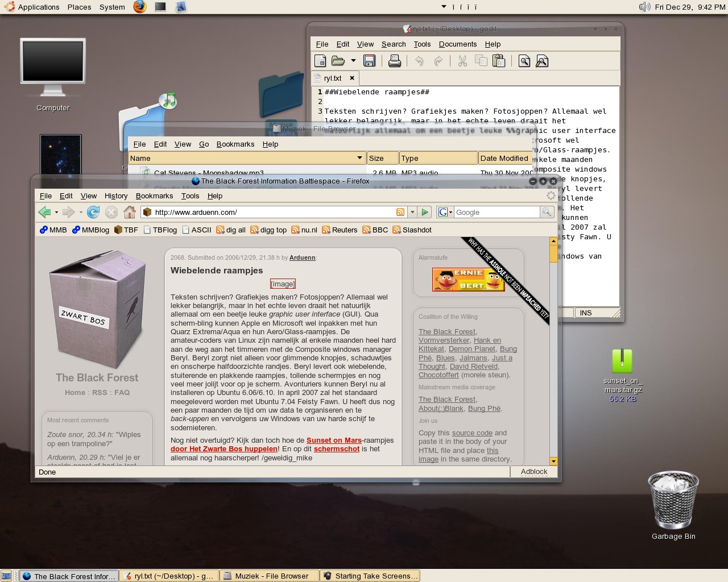Open Reuters feed bookmark in Firefox toolbar
This screenshot has width=728, height=582.
coord(340,230)
